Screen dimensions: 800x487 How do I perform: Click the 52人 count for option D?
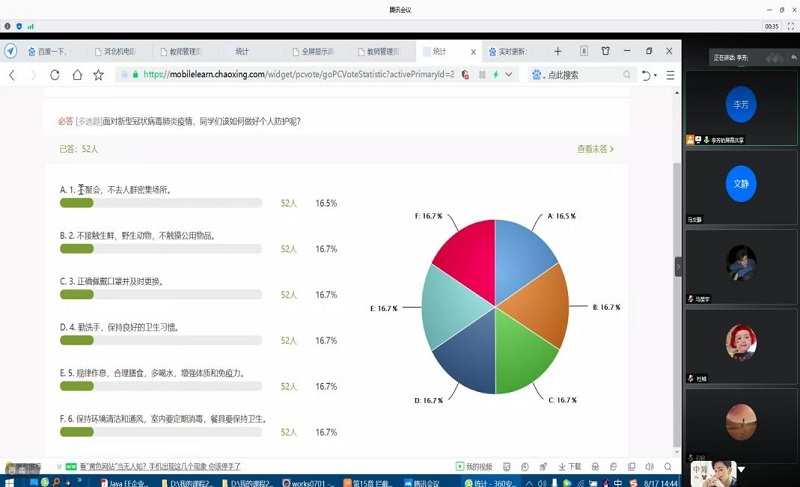tap(289, 341)
